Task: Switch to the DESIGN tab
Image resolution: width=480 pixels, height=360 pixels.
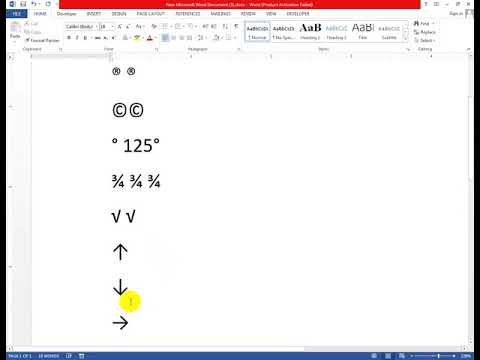Action: click(119, 14)
